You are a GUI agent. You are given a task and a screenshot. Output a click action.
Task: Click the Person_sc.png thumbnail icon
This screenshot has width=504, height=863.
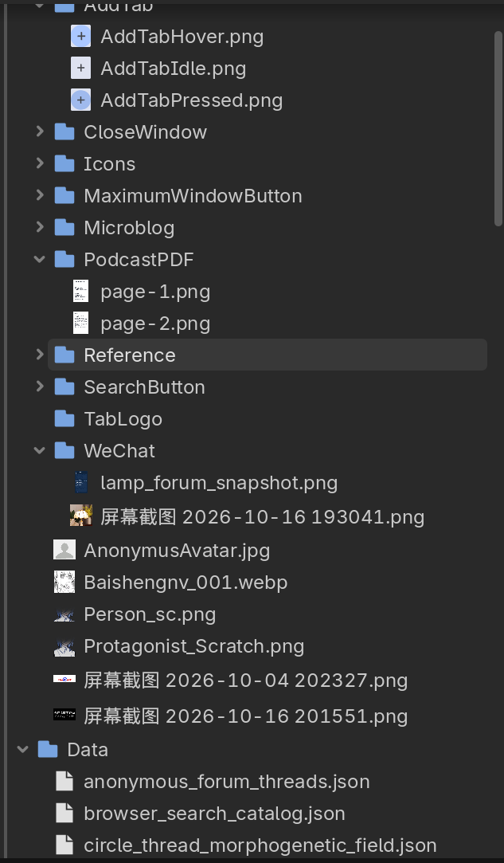[x=64, y=614]
